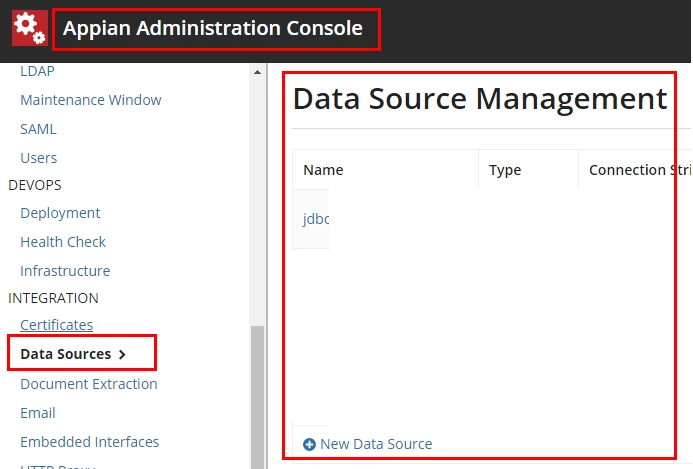693x469 pixels.
Task: Open the Maintenance Window page
Action: [x=91, y=100]
